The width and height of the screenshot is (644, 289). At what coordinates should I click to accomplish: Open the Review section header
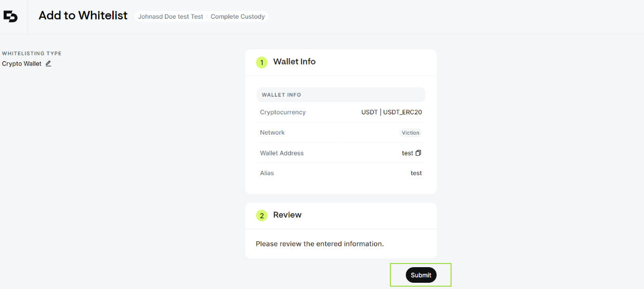287,215
